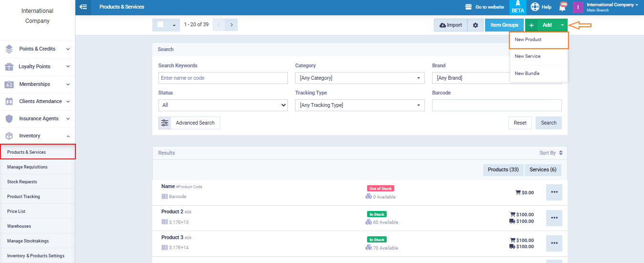This screenshot has width=644, height=263.
Task: Open the Help lifebuoy icon
Action: pos(535,7)
